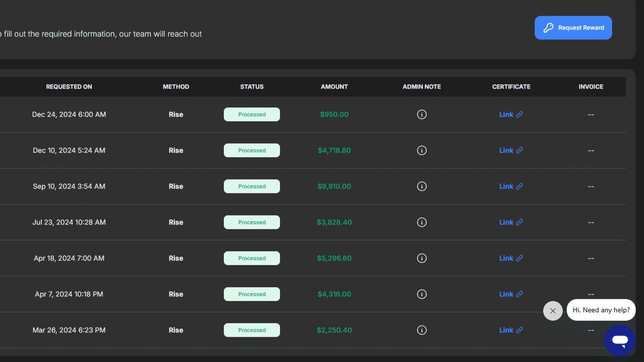Open admin note info for $4,718.80 row
Viewport: 644px width, 362px height.
422,150
